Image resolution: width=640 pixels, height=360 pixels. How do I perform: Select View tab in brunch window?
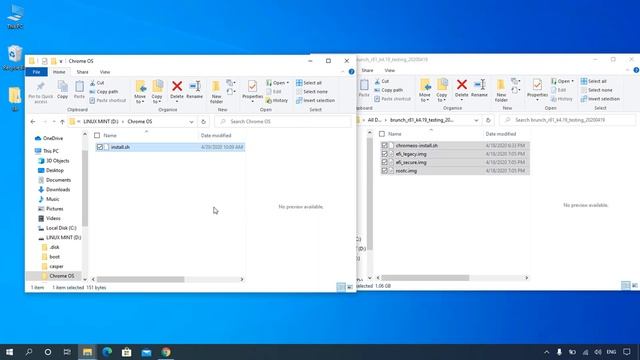click(390, 70)
